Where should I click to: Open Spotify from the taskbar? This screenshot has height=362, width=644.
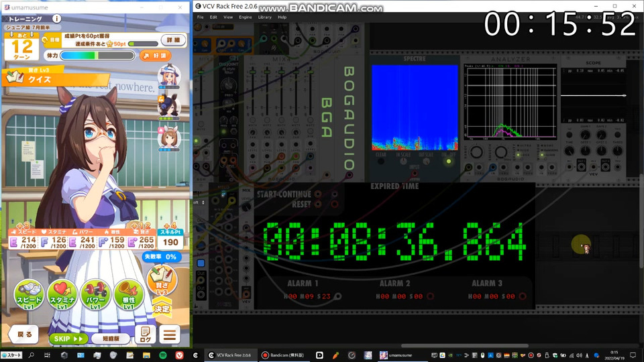click(162, 355)
